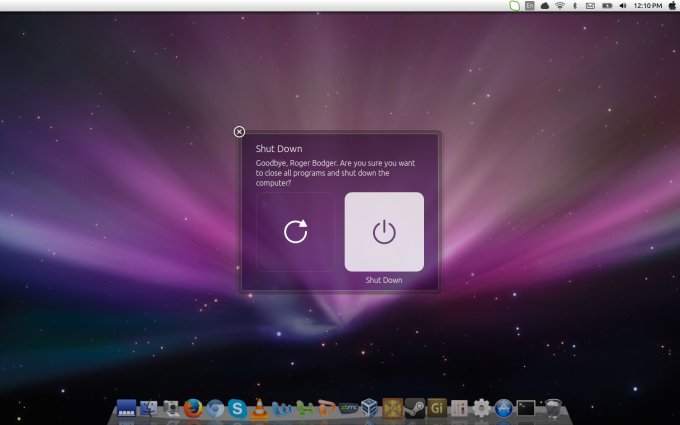Open the Wi-Fi network menu
The image size is (680, 425).
[x=560, y=6]
